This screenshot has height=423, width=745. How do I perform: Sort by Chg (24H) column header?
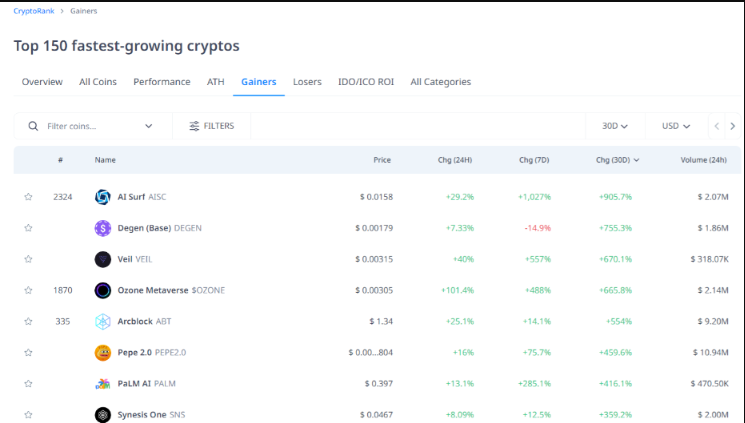coord(455,160)
